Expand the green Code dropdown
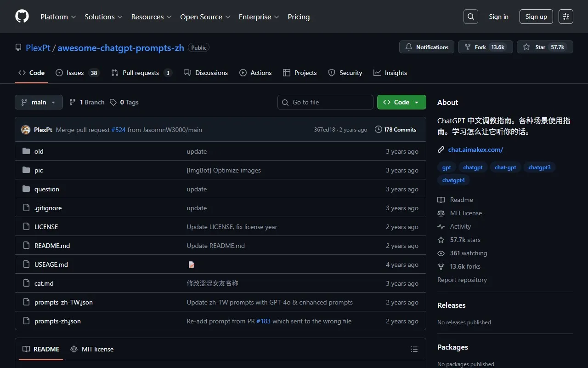This screenshot has width=588, height=368. [x=401, y=102]
